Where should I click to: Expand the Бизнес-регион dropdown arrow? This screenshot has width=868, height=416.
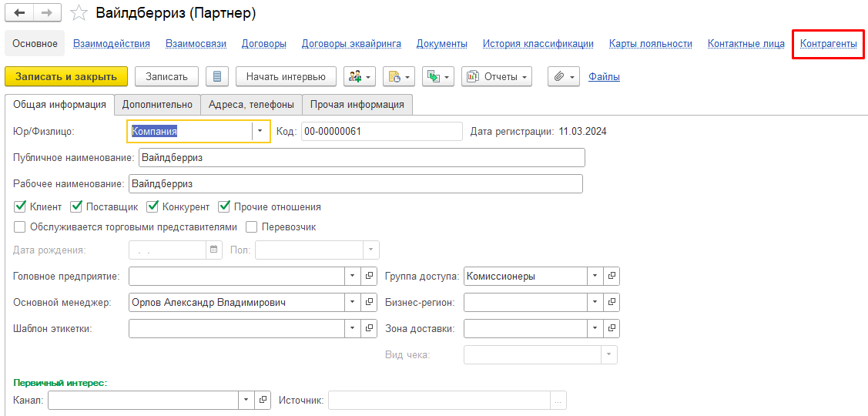pos(595,303)
